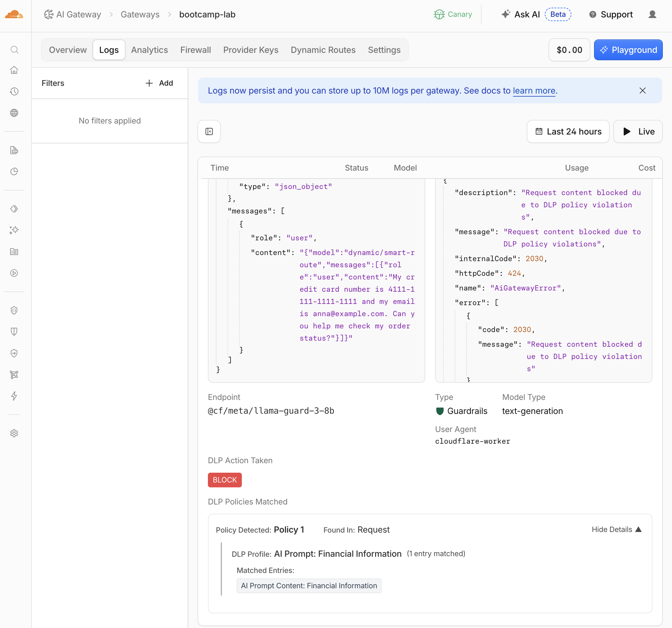
Task: Open the shield with braces icon
Action: click(x=14, y=310)
